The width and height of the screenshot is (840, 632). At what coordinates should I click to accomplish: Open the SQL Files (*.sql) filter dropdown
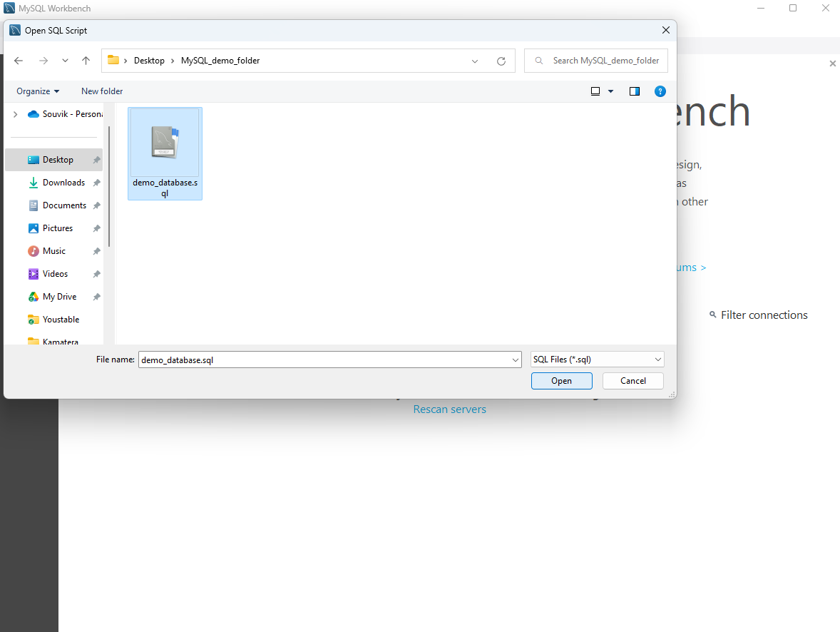[x=657, y=359]
